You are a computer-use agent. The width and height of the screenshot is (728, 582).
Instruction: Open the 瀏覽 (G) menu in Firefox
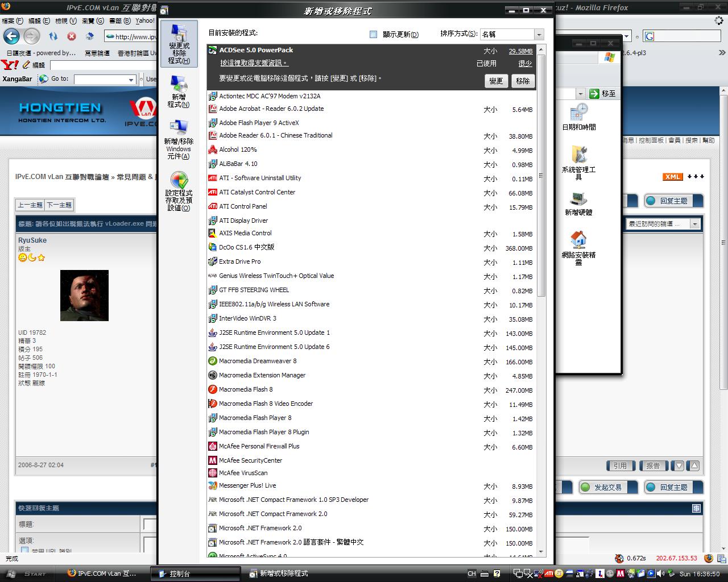(x=93, y=20)
